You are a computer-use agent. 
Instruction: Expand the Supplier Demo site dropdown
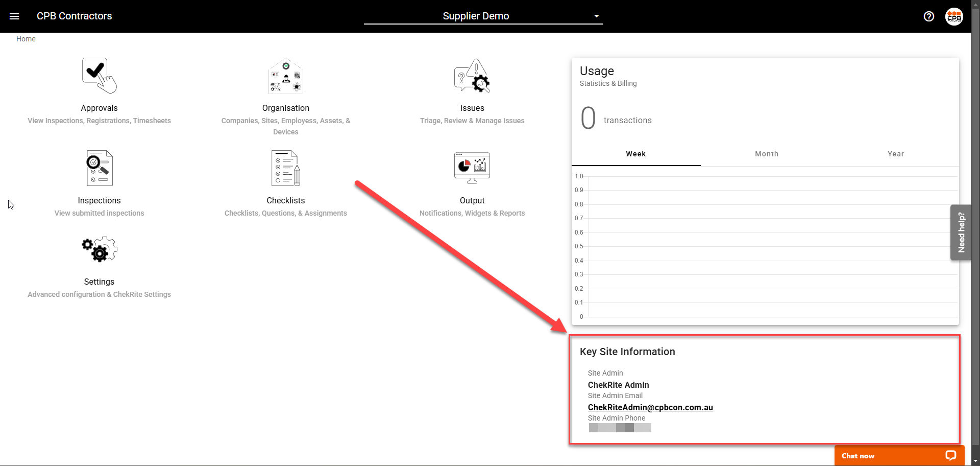(483, 16)
